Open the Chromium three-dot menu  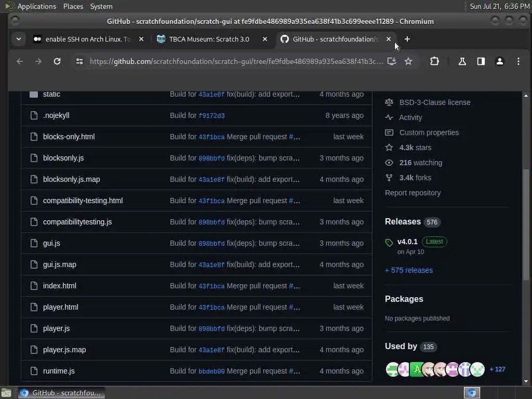click(518, 61)
